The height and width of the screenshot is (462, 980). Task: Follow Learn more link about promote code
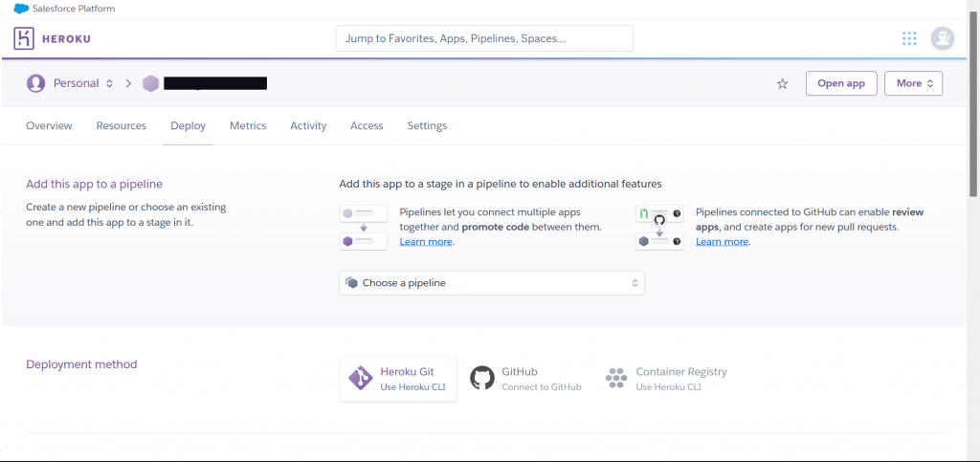[x=426, y=242]
